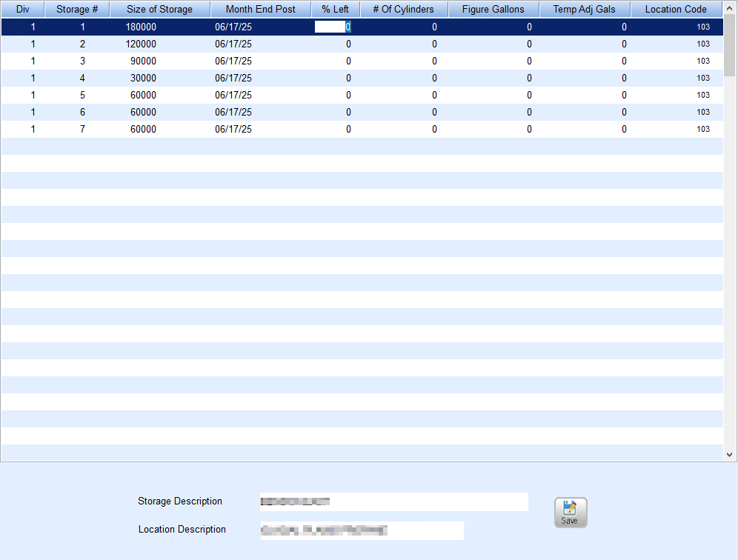Click the Location Code column header

676,10
